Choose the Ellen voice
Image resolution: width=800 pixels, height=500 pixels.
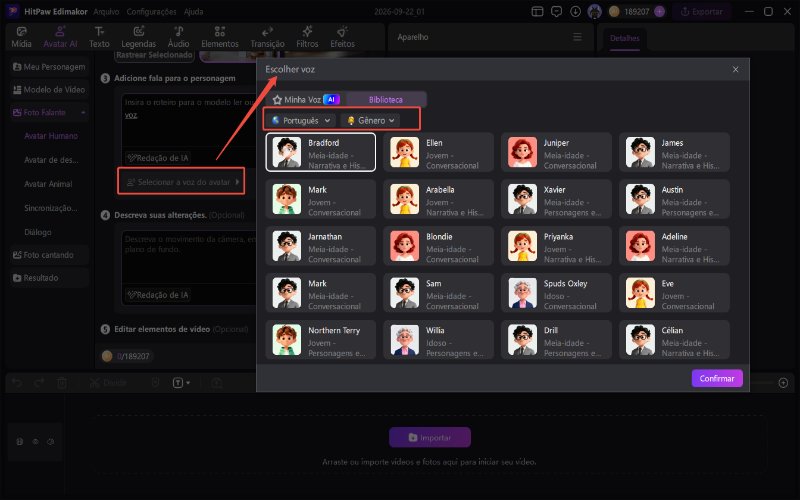coord(438,152)
